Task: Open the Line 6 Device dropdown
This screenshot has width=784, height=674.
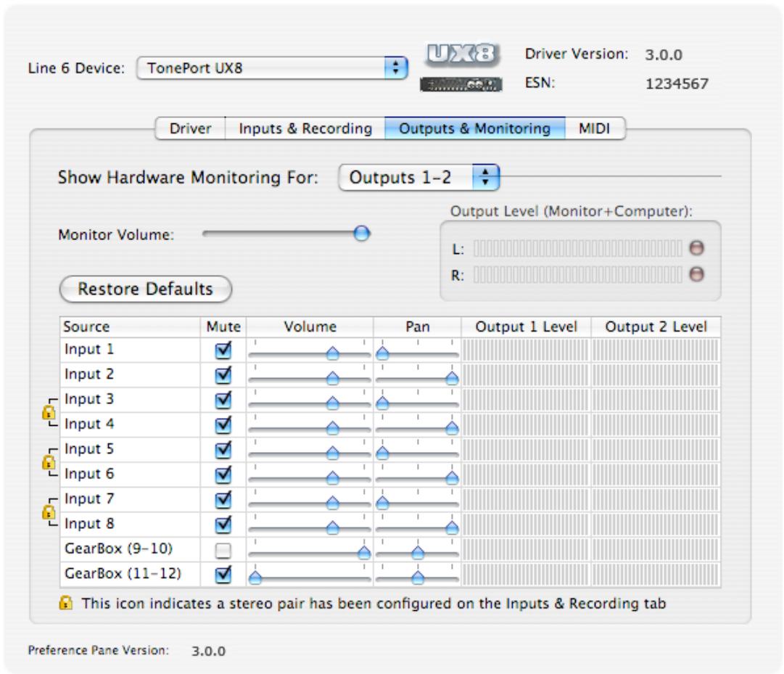Action: coord(272,67)
